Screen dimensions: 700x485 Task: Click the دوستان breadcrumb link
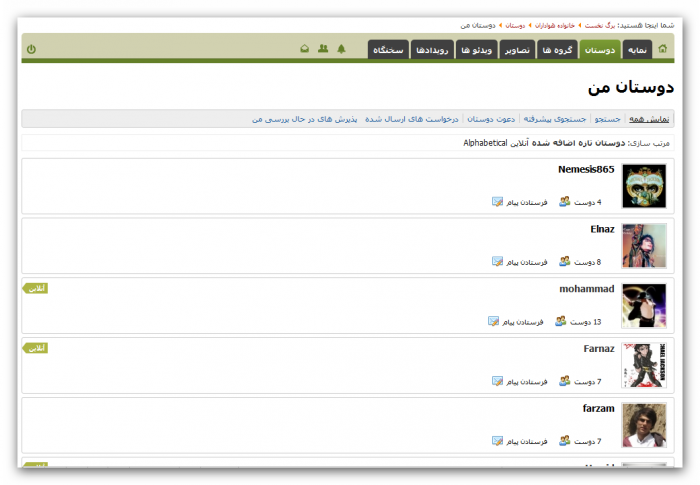(x=515, y=25)
